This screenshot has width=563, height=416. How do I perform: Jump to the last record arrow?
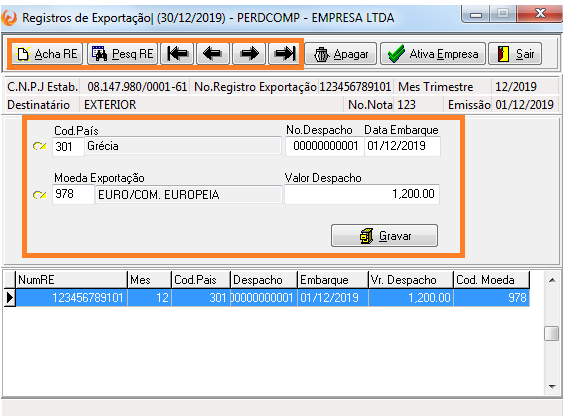(x=284, y=54)
